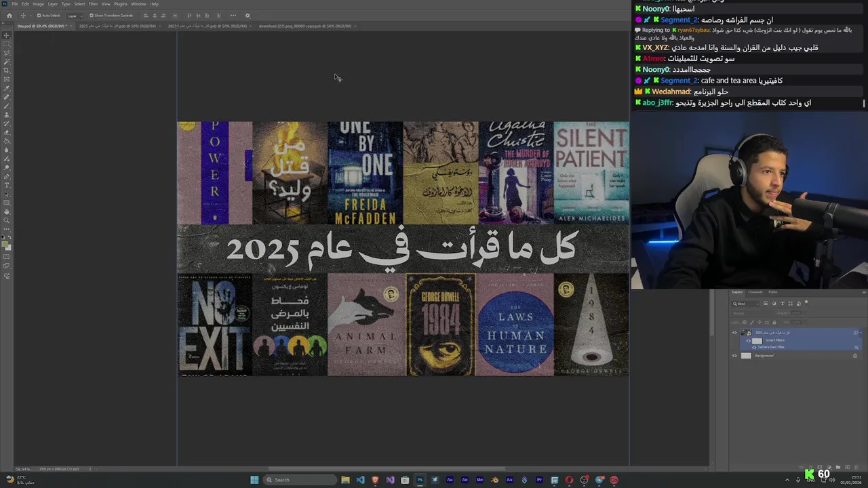This screenshot has width=868, height=488.
Task: Click the lock image pixels brush icon
Action: (752, 323)
